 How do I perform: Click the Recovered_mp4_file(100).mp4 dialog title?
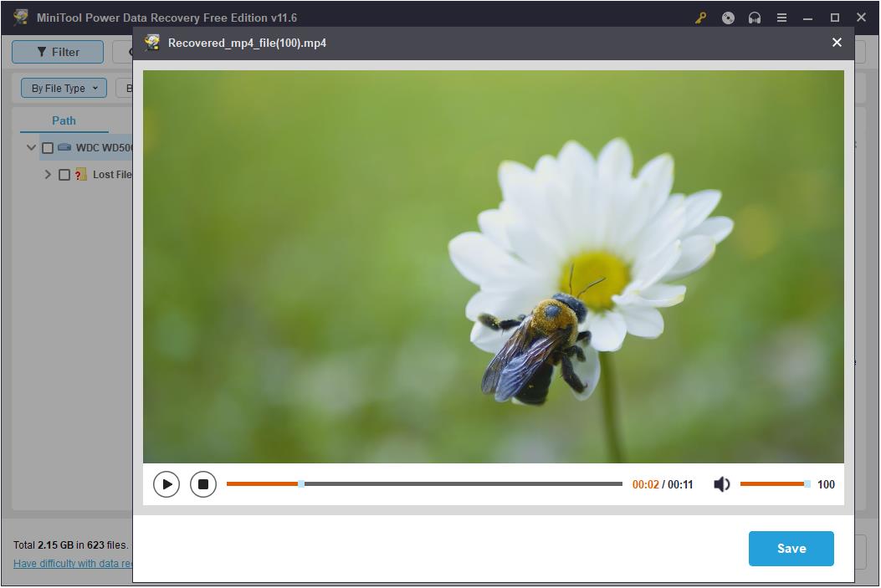click(247, 43)
